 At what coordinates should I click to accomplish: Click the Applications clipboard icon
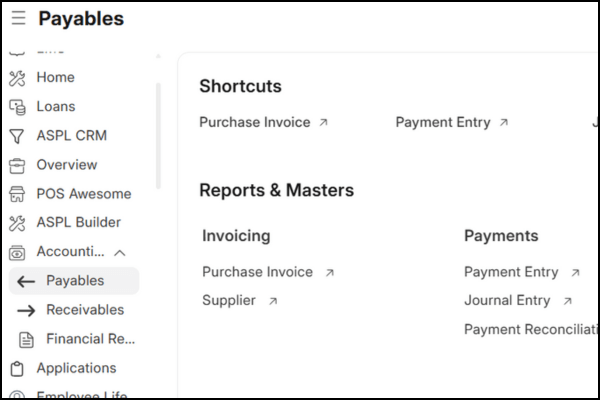(17, 369)
